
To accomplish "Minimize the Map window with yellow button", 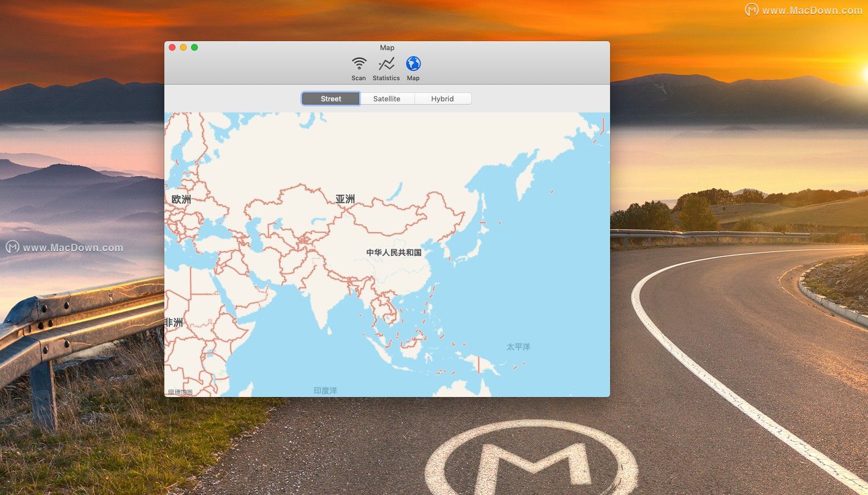I will point(183,47).
